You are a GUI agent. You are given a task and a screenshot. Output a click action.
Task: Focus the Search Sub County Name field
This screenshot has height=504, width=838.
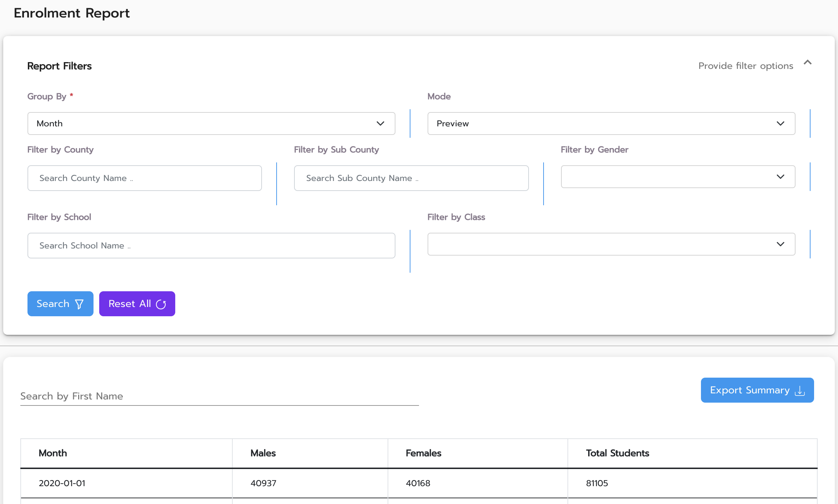[411, 178]
